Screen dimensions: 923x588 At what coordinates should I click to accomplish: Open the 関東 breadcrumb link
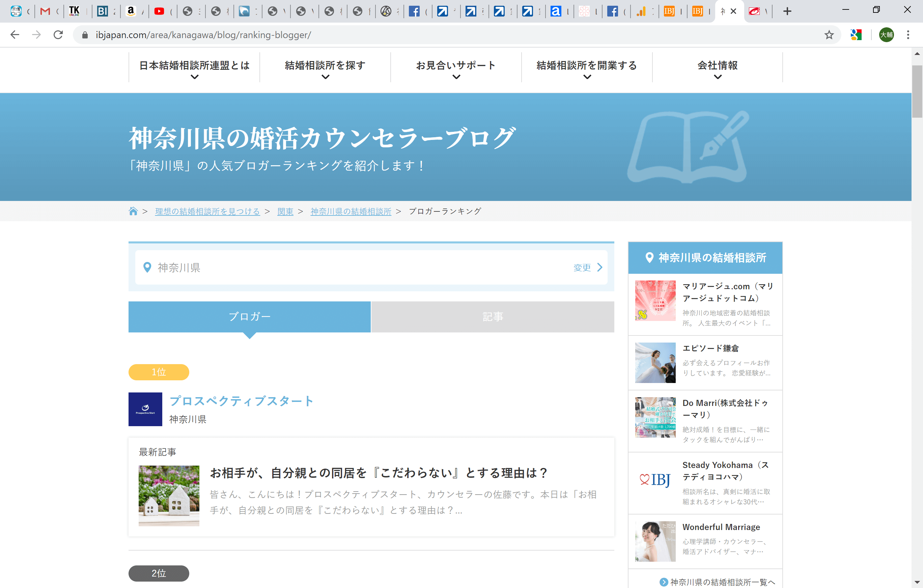click(285, 211)
